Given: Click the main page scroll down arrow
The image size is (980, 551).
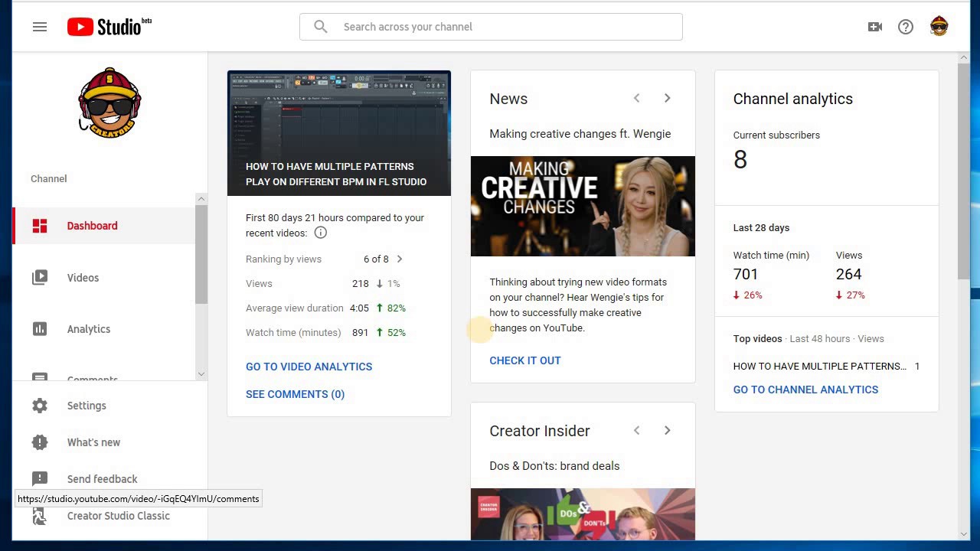Looking at the screenshot, I should point(963,534).
